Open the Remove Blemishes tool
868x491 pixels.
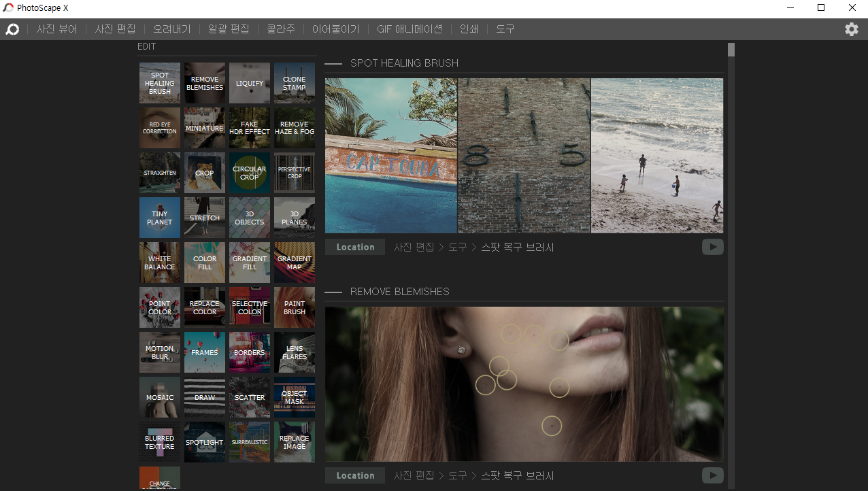tap(204, 83)
